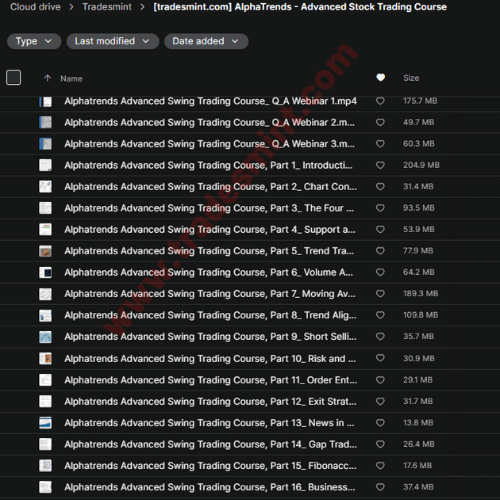The image size is (500, 500).
Task: Toggle favorite for Part 3_ The Four
Action: (x=380, y=208)
